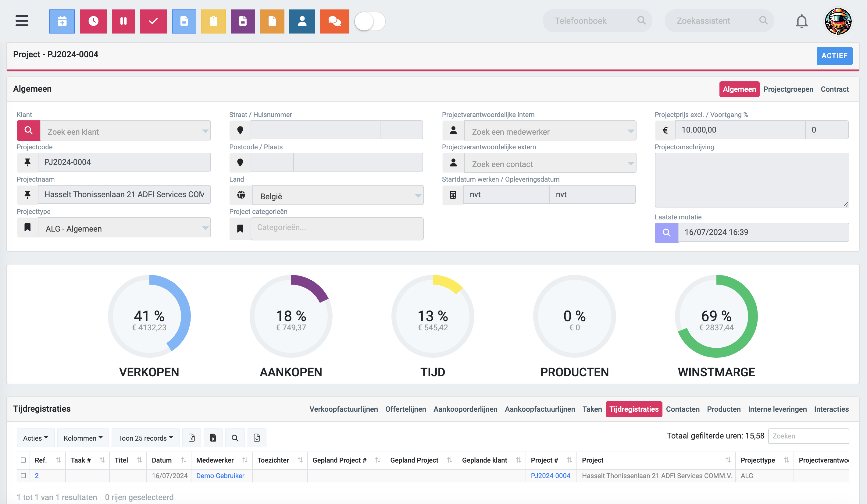Open the Aankoopfactuurlijnen tab

(540, 409)
